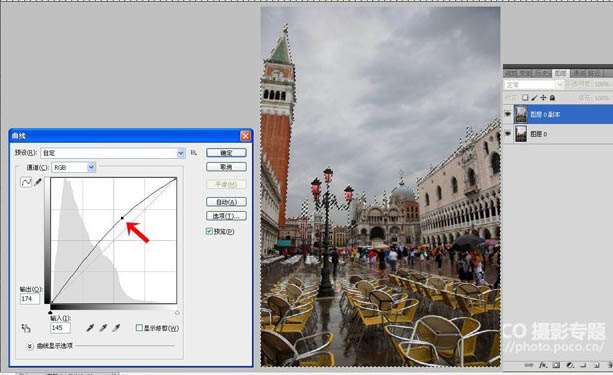Activate the on-image adjustment hand tool
The image size is (613, 375).
[26, 328]
